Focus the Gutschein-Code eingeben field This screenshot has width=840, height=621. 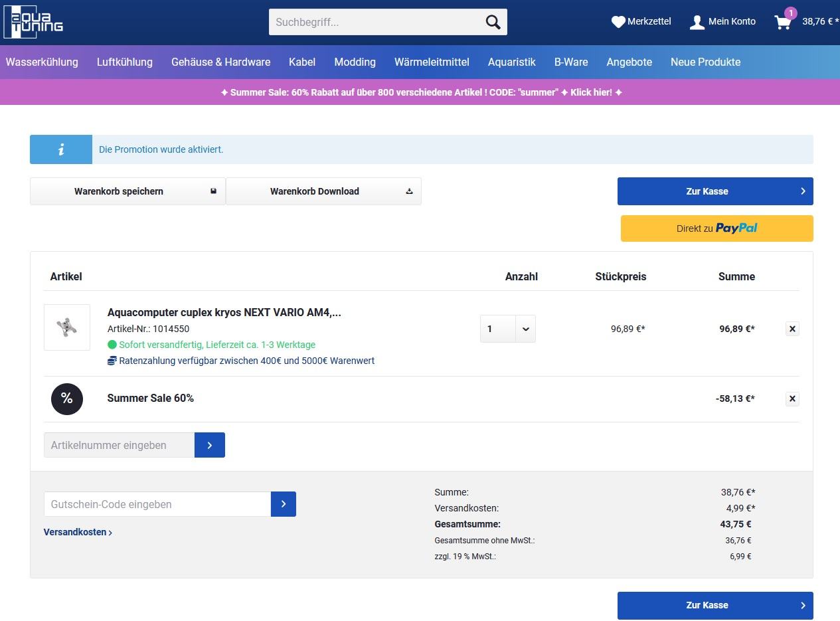157,504
